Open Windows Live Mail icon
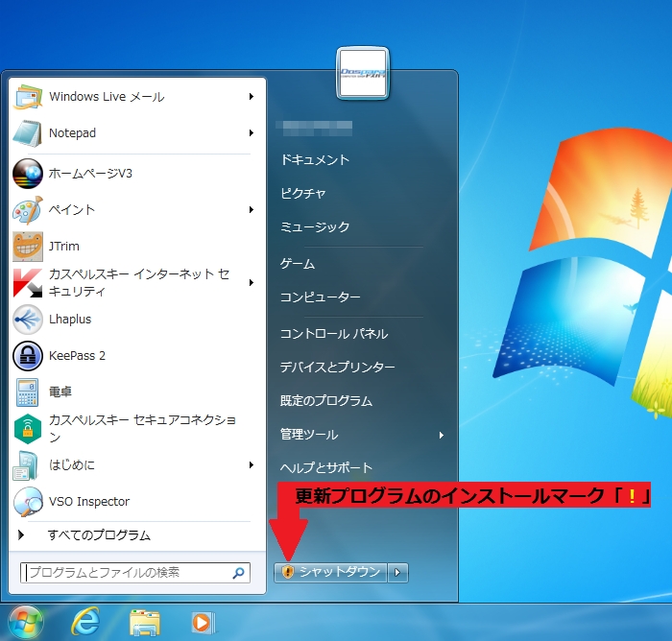The image size is (672, 641). click(28, 97)
